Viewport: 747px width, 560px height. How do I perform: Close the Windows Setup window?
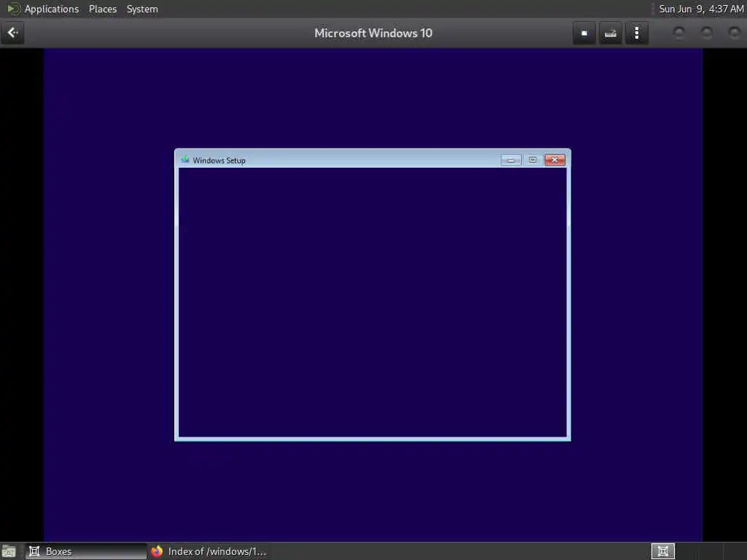tap(554, 160)
